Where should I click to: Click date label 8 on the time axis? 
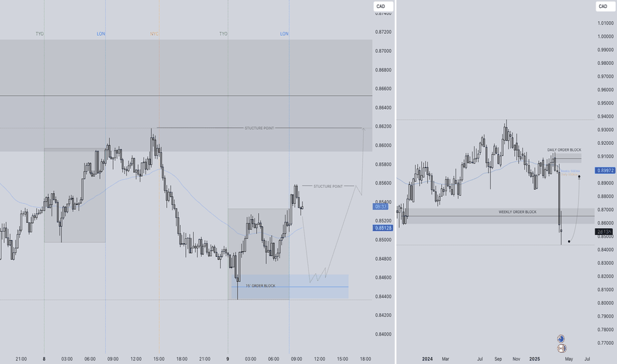click(44, 359)
